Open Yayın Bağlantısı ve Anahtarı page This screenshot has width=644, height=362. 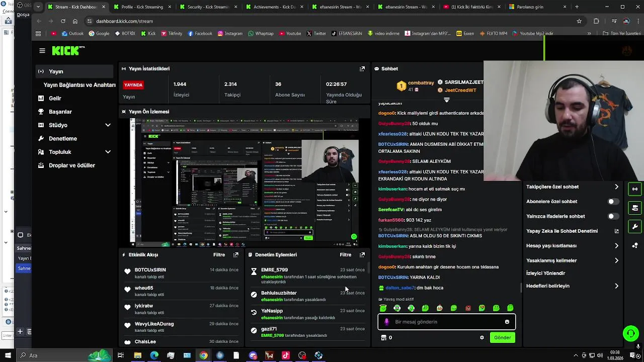[79, 85]
